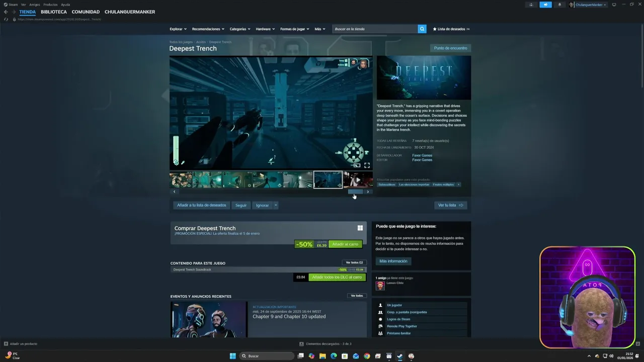Open the Windows Start button
The width and height of the screenshot is (644, 362).
coord(233,356)
